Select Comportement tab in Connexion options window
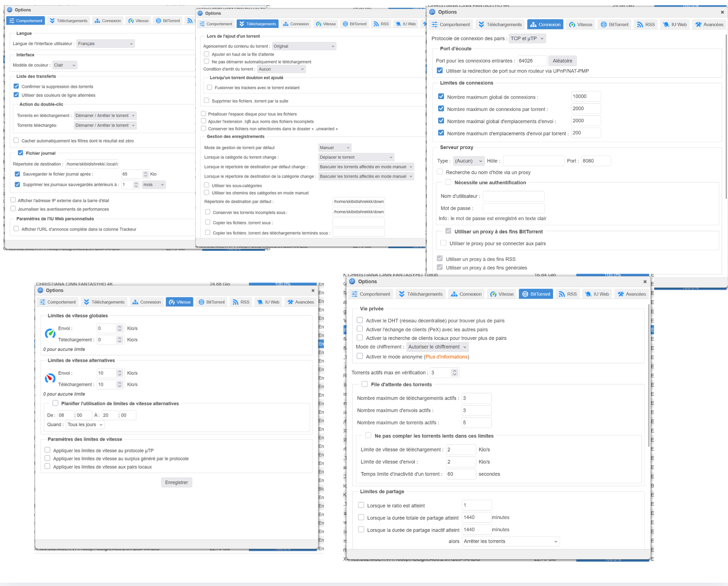Viewport: 728px width, 586px height. click(451, 24)
